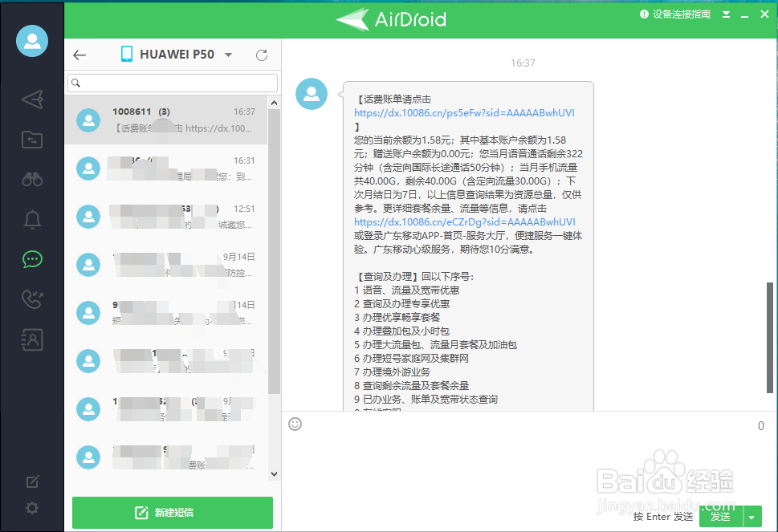The image size is (778, 532).
Task: Open the contacts book icon
Action: tap(32, 340)
